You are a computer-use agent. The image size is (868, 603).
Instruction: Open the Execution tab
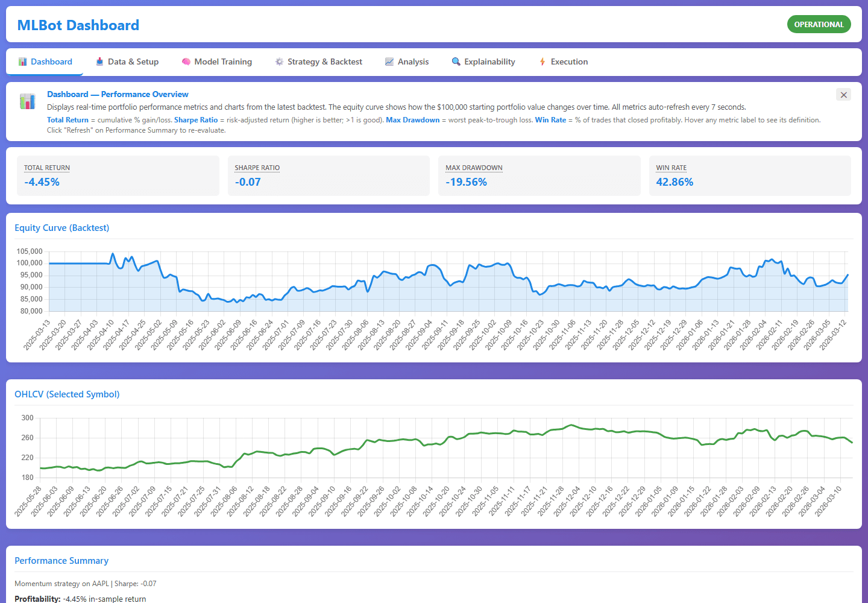564,62
